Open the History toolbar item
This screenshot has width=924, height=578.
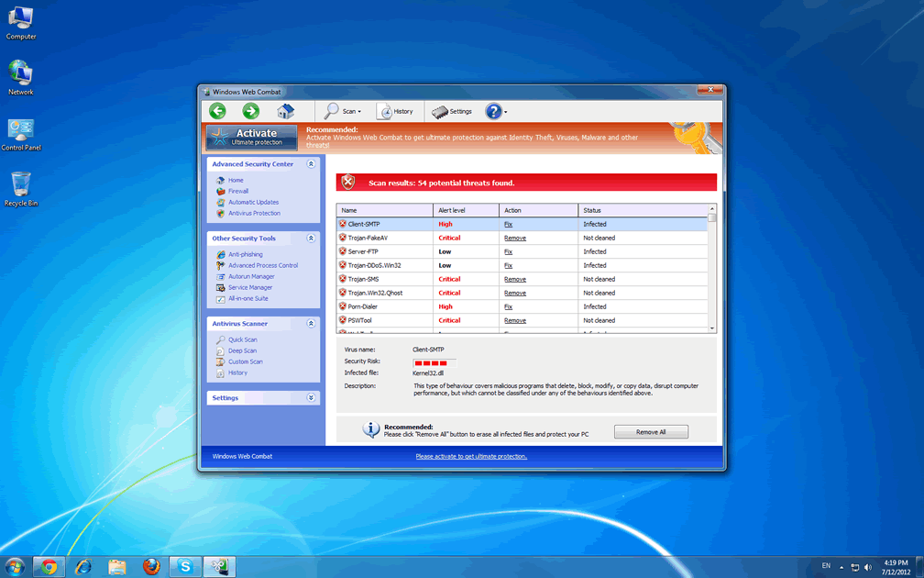pos(395,111)
